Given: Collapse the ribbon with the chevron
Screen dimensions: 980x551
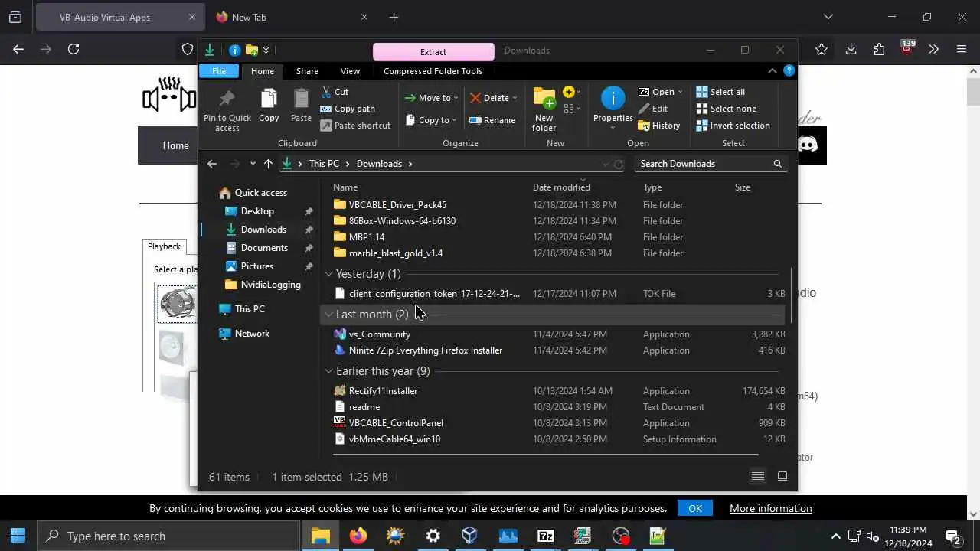Looking at the screenshot, I should (772, 71).
